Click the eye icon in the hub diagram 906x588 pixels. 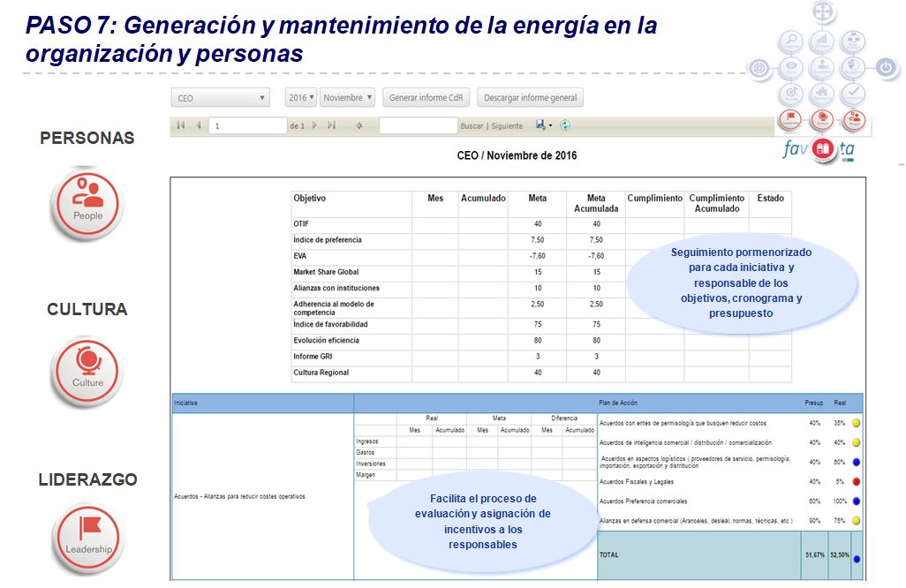pos(791,68)
